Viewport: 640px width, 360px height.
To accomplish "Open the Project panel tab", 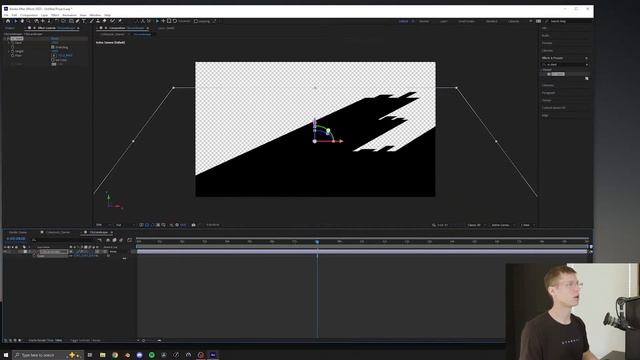I will (10, 28).
